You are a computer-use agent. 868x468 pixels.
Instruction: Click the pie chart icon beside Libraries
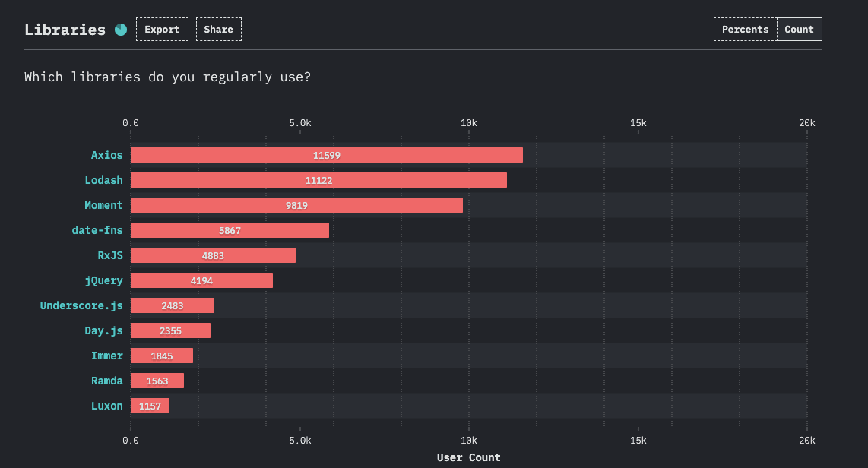(x=121, y=30)
